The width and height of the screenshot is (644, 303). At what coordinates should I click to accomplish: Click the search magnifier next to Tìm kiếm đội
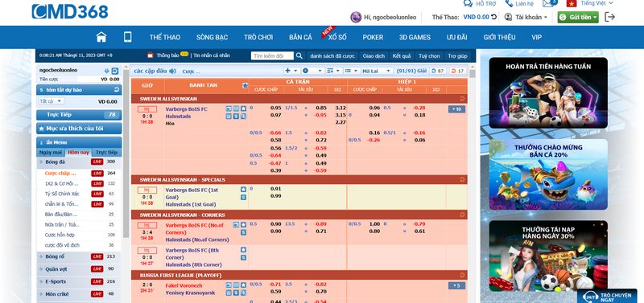(x=299, y=55)
